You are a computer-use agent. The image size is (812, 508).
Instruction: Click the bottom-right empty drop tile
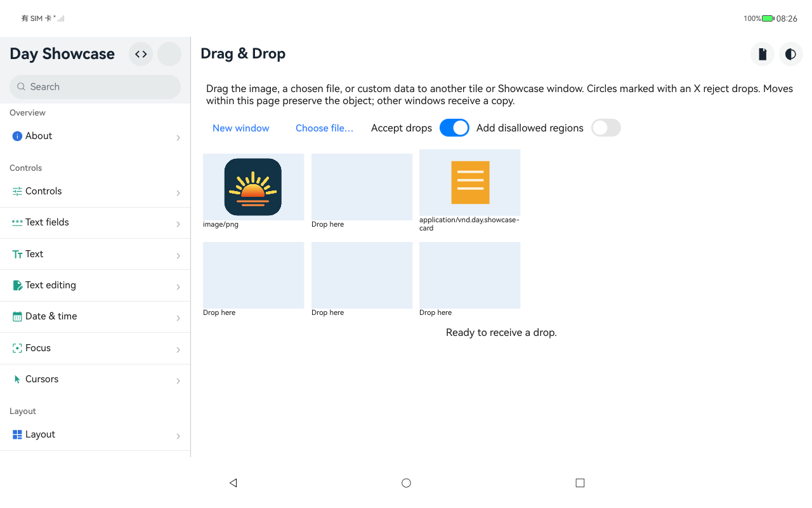click(x=470, y=275)
